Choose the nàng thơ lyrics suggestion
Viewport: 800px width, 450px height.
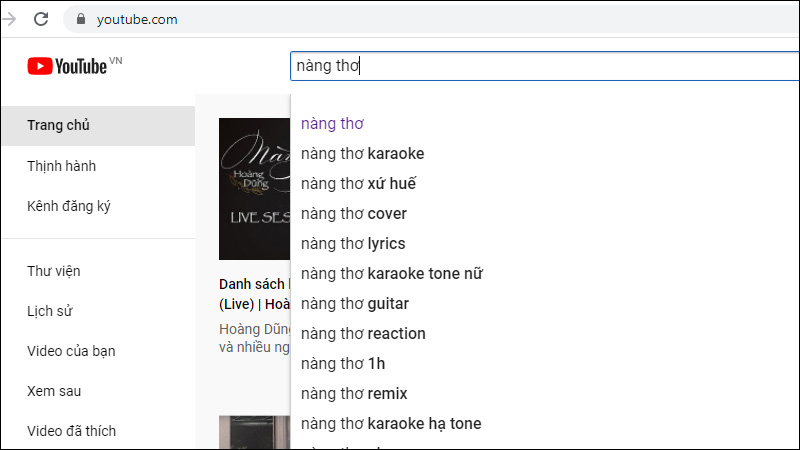[x=544, y=244]
